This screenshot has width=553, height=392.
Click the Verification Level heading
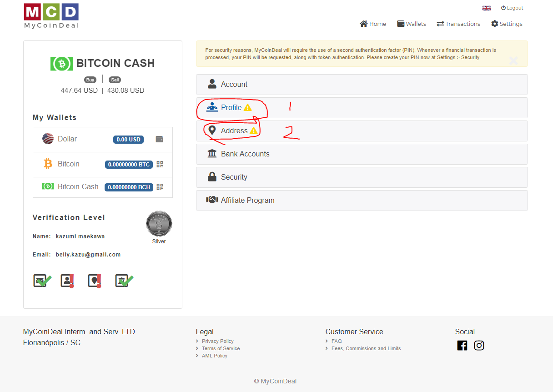69,218
